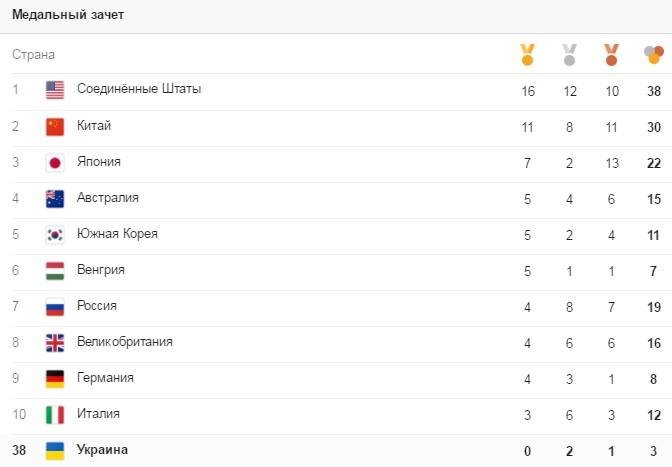Viewport: 672px width, 467px height.
Task: Click the South Korea flag icon
Action: (x=55, y=234)
